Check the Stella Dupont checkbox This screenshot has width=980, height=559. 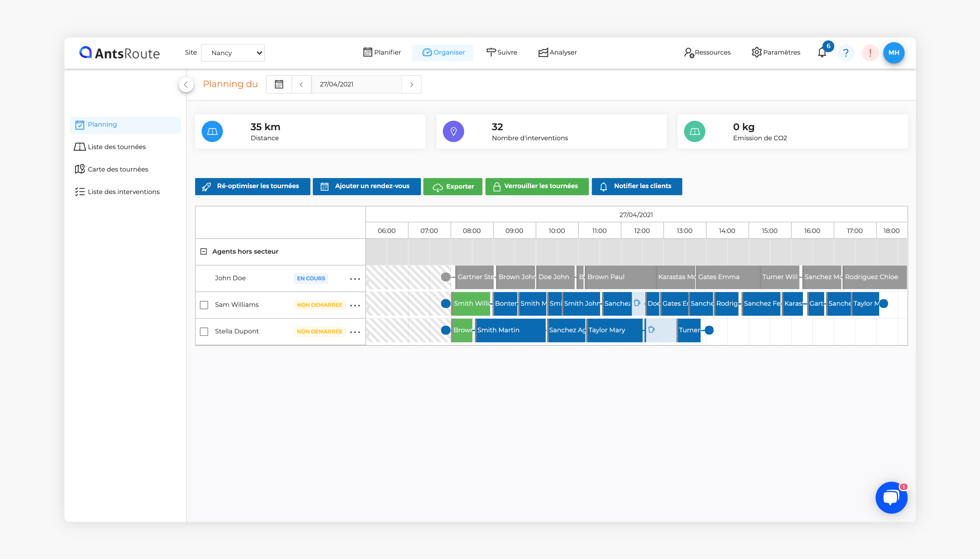pyautogui.click(x=204, y=331)
